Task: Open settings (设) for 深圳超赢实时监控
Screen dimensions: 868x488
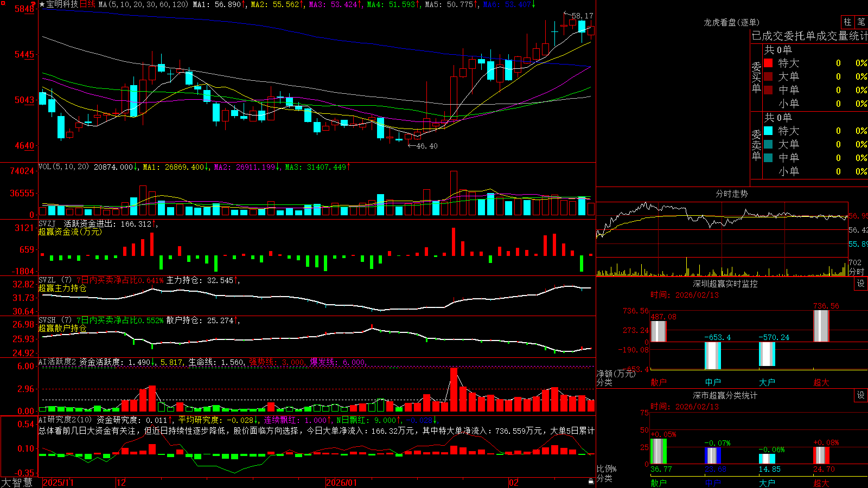Action: pyautogui.click(x=861, y=284)
